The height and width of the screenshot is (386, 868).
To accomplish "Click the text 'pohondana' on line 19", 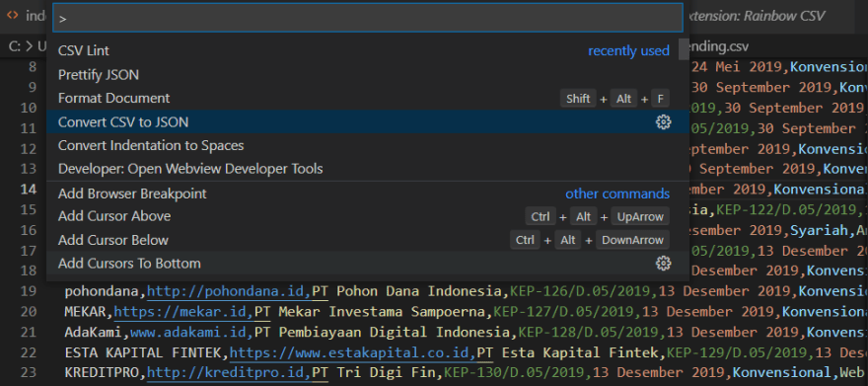I will tap(102, 291).
